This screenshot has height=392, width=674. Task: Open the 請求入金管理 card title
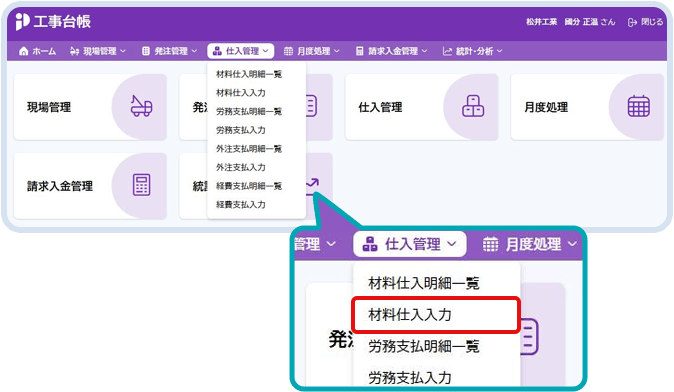coord(60,186)
